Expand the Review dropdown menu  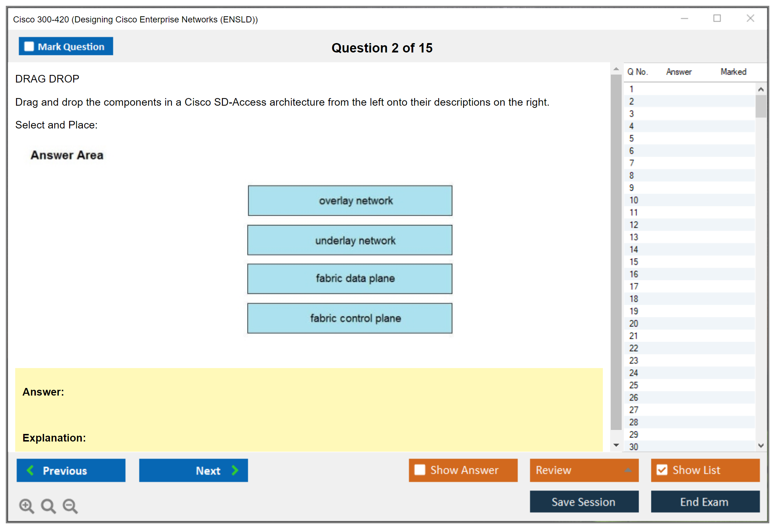coord(628,470)
